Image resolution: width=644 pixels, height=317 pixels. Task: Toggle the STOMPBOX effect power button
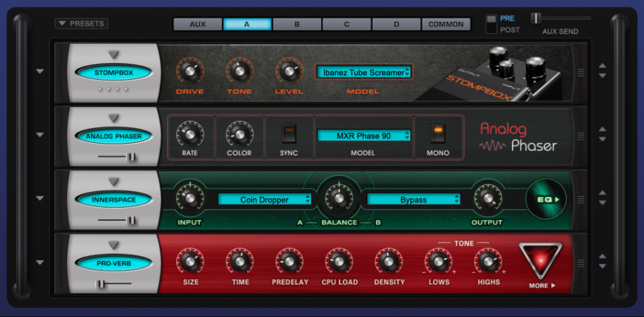114,73
